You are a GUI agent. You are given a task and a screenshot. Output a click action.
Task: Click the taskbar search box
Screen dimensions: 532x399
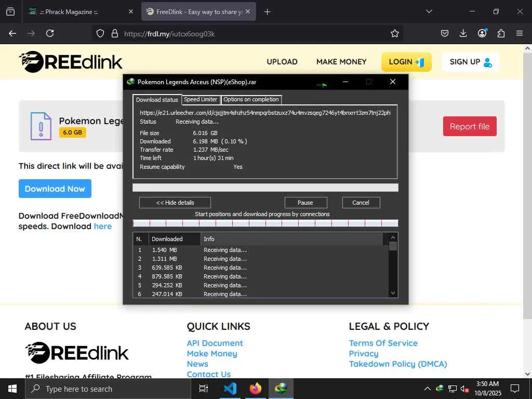(108, 389)
